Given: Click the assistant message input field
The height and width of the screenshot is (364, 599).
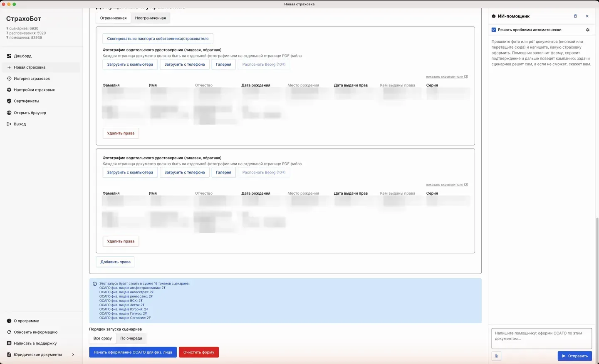Looking at the screenshot, I should [x=542, y=339].
